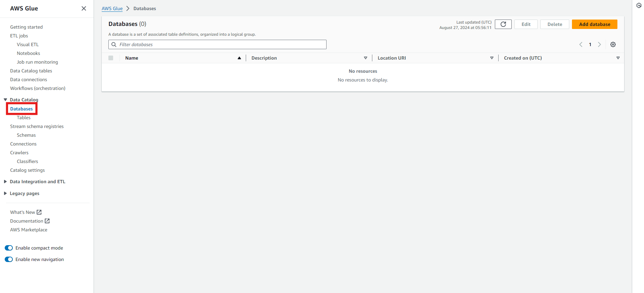
Task: Click the search magnifier icon in filter box
Action: [114, 44]
